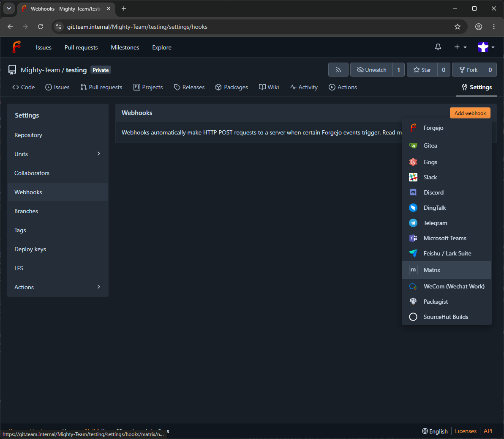Image resolution: width=504 pixels, height=439 pixels.
Task: Click the API footer link
Action: tap(488, 431)
